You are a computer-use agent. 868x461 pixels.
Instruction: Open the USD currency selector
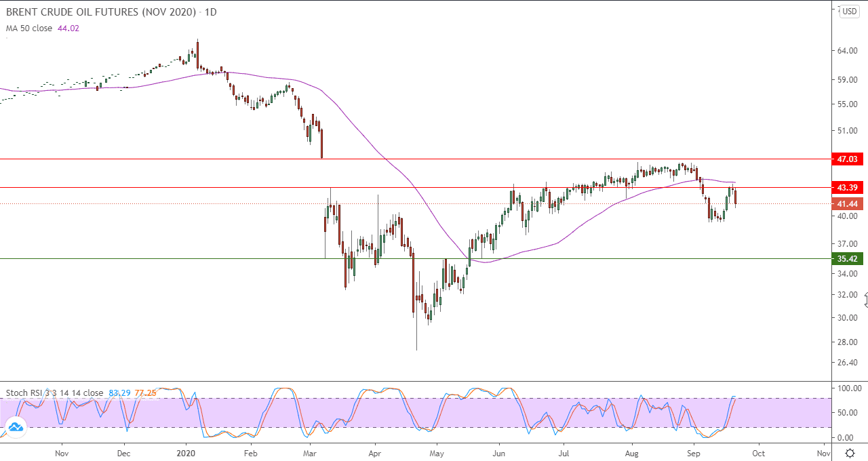[x=850, y=12]
